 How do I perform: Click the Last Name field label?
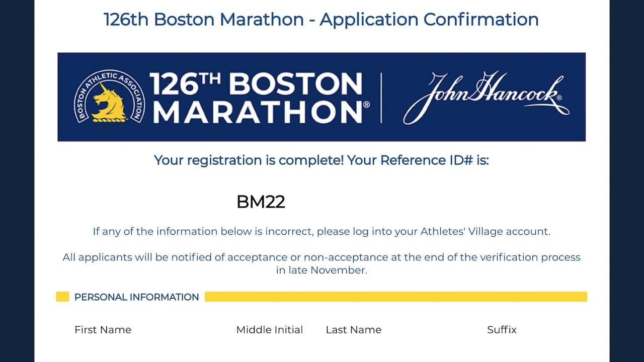pyautogui.click(x=354, y=330)
